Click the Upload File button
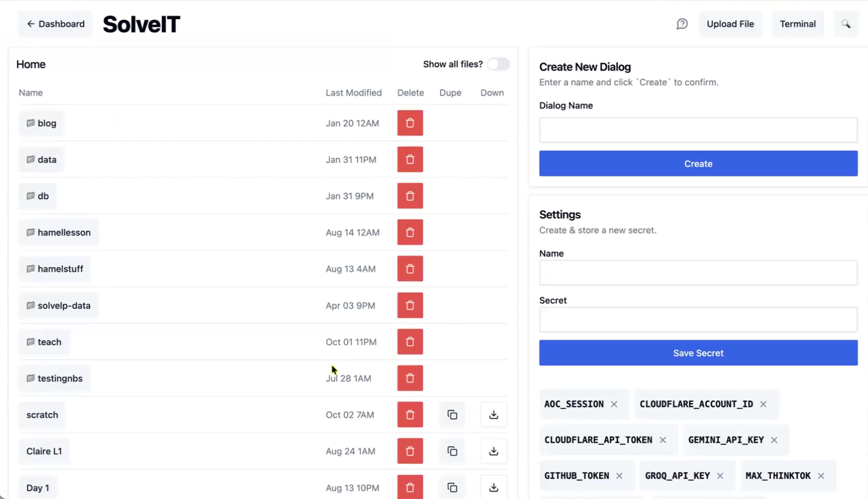 pos(730,24)
